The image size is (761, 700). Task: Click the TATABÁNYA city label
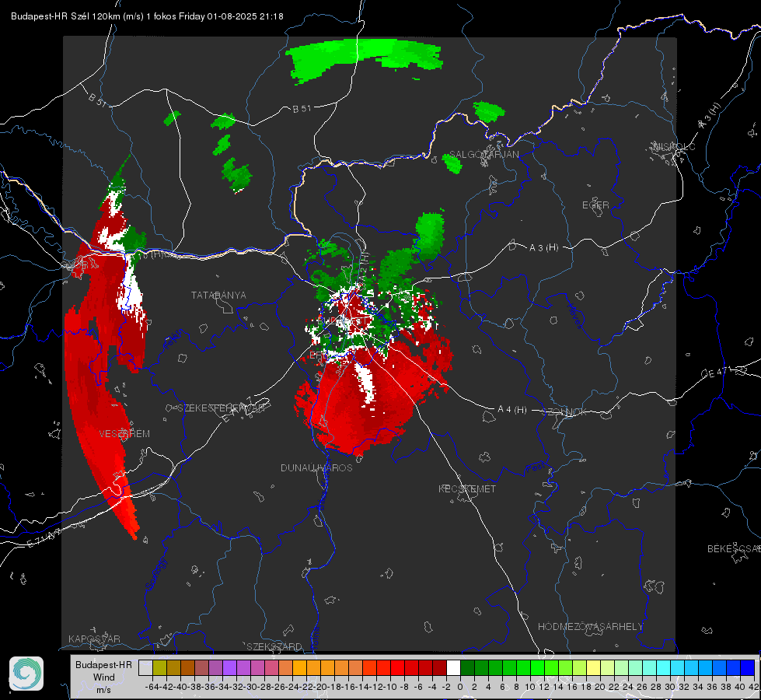pyautogui.click(x=218, y=295)
